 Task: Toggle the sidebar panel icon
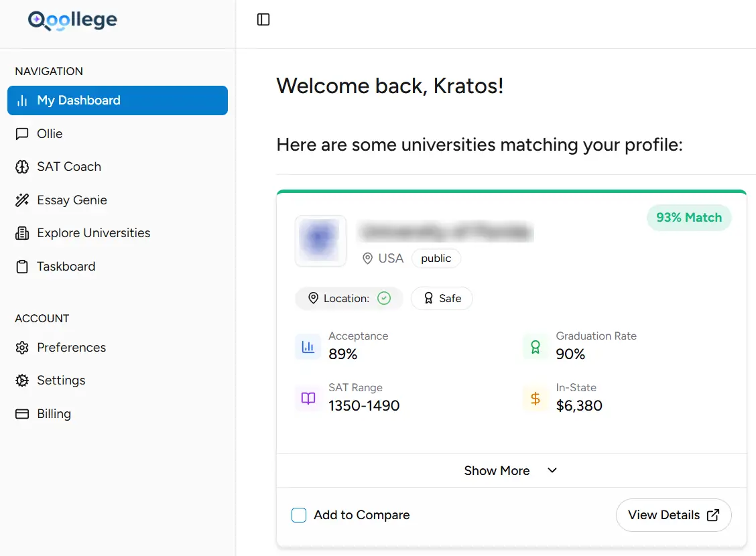(x=263, y=20)
